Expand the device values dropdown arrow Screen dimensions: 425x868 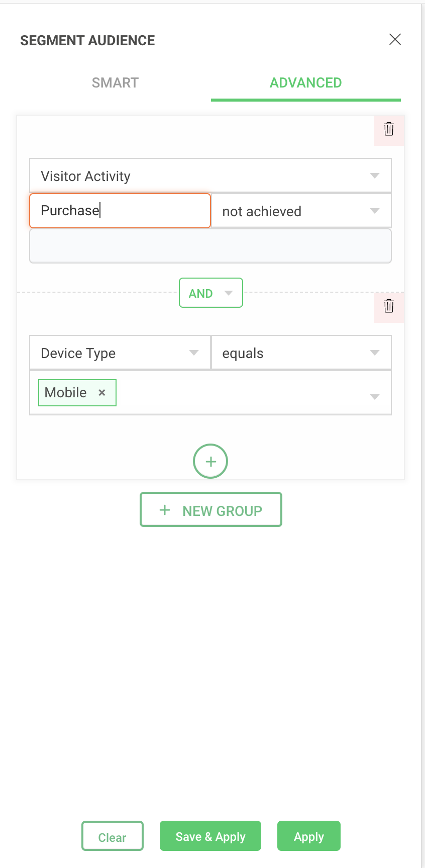(374, 397)
